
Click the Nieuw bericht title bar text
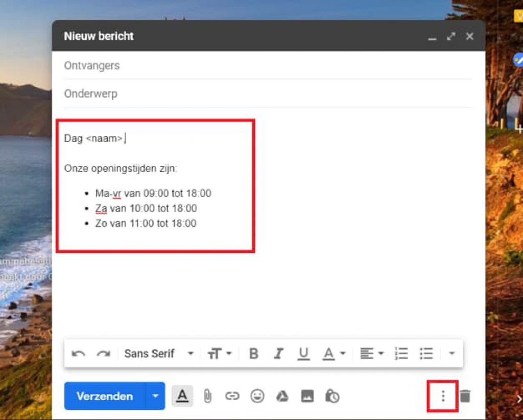pyautogui.click(x=99, y=36)
